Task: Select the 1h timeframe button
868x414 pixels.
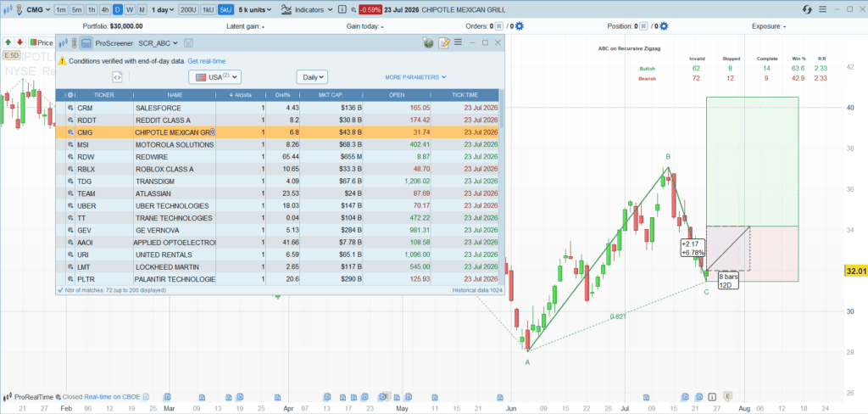Action: [92, 10]
